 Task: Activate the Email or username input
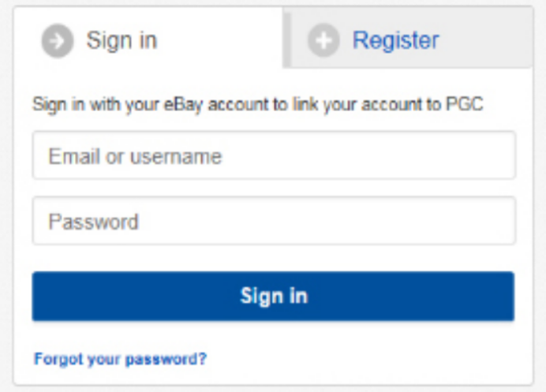pos(274,156)
